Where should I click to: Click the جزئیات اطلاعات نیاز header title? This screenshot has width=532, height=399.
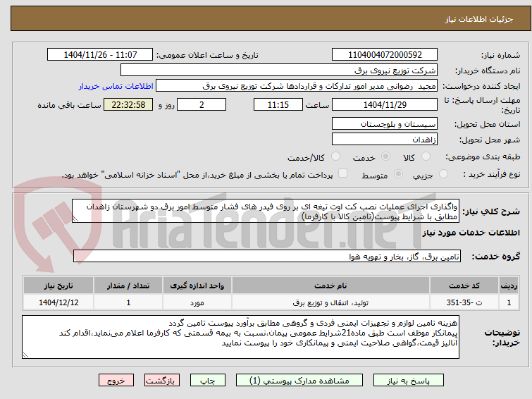click(x=479, y=19)
